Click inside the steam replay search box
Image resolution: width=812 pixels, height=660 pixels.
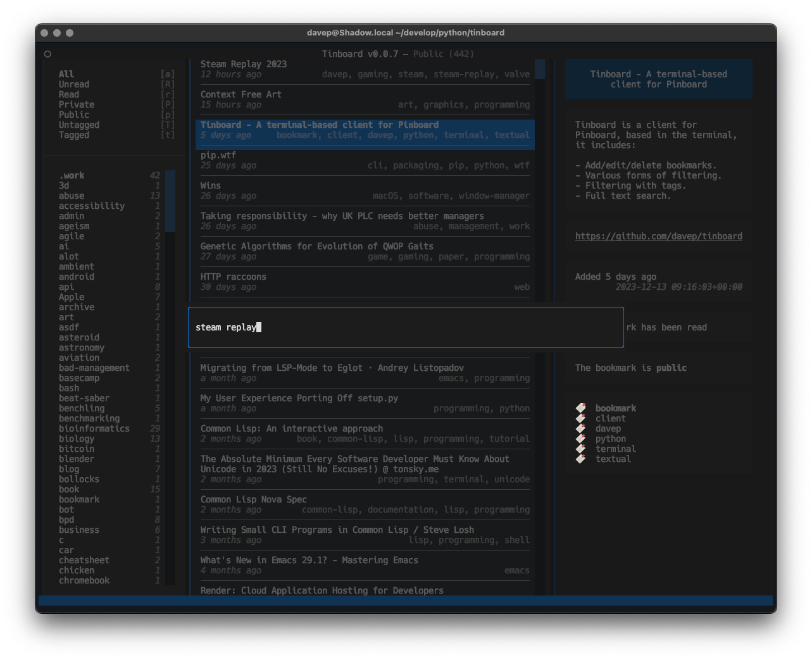(x=406, y=327)
